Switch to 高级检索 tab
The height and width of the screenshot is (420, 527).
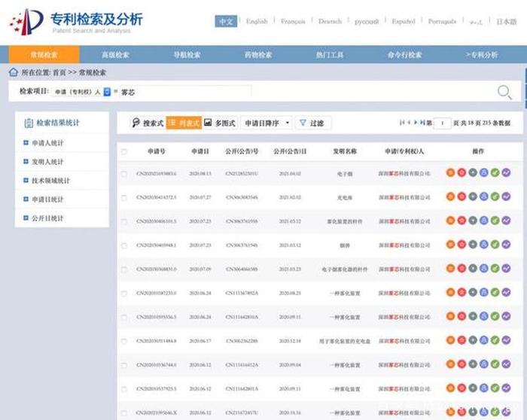point(116,55)
